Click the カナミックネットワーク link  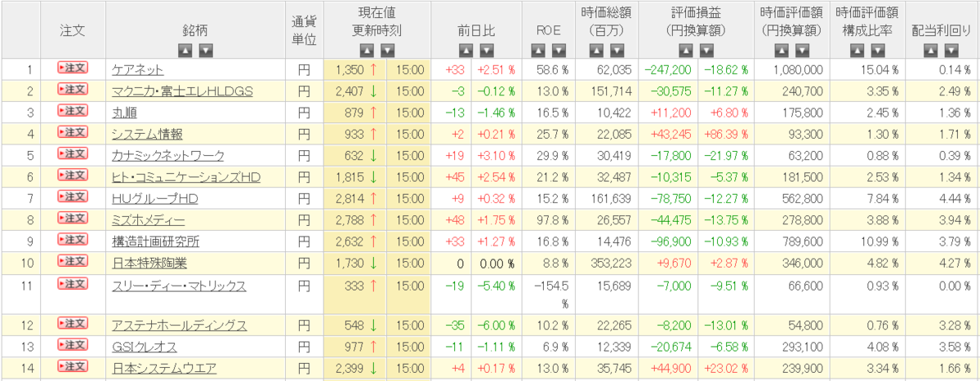pyautogui.click(x=167, y=155)
